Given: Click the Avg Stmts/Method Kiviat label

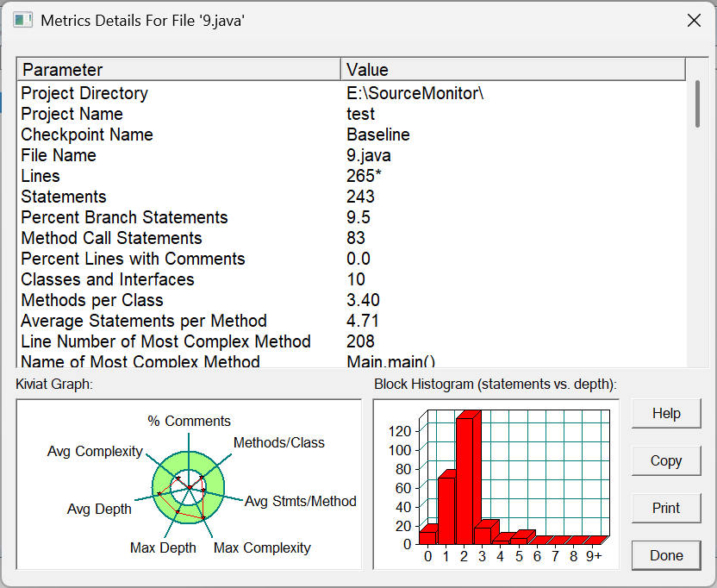Looking at the screenshot, I should (x=301, y=501).
